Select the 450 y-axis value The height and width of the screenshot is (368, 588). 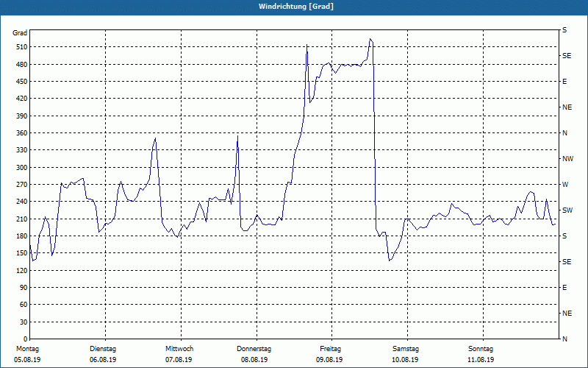pyautogui.click(x=22, y=82)
